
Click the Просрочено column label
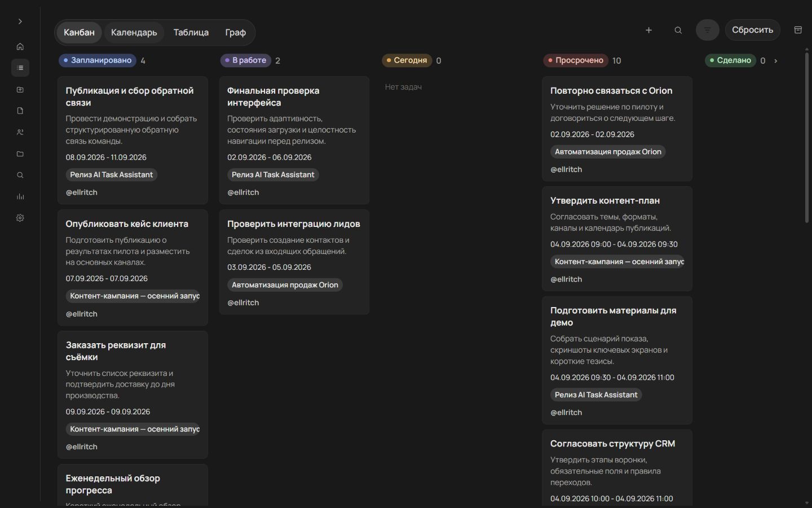576,60
